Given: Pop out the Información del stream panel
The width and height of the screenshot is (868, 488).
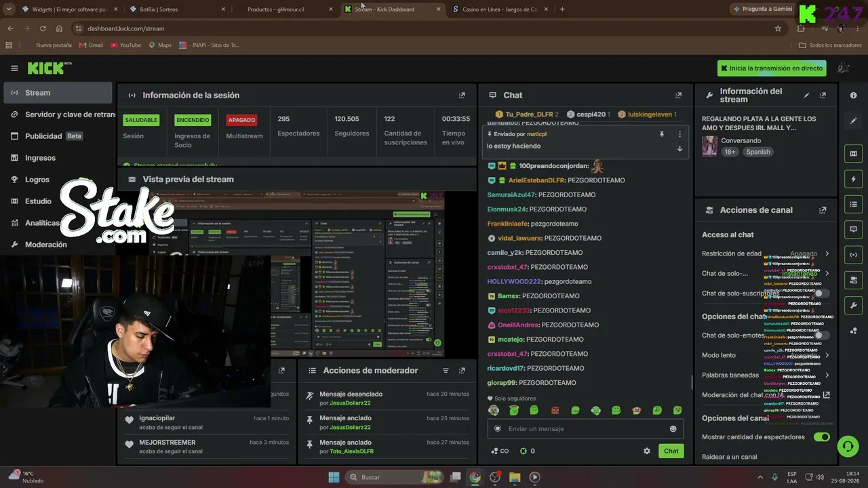Looking at the screenshot, I should click(x=823, y=96).
